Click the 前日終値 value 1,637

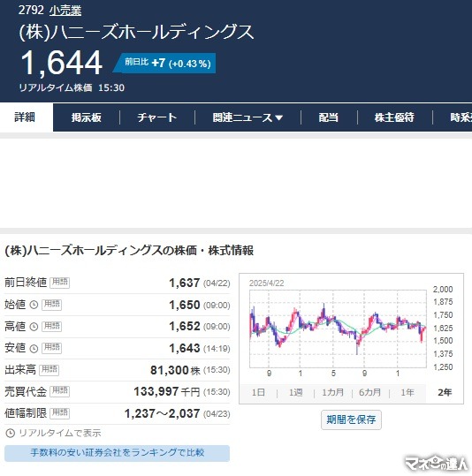(185, 283)
